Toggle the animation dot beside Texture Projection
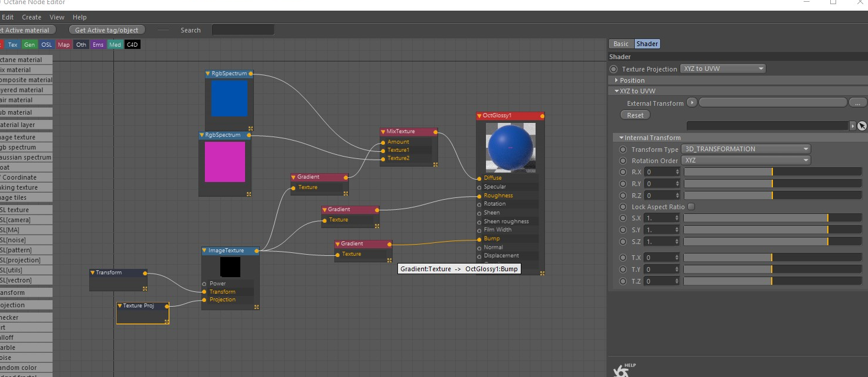868x377 pixels. [614, 69]
